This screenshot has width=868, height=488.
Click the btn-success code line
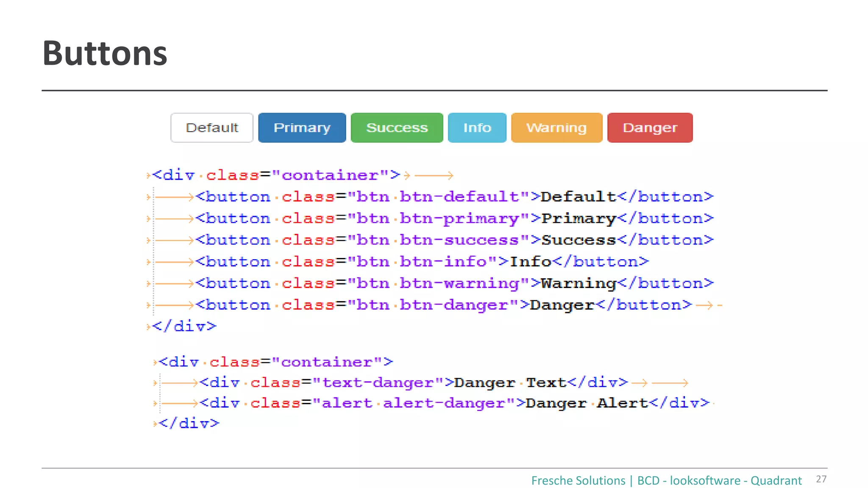[453, 240]
